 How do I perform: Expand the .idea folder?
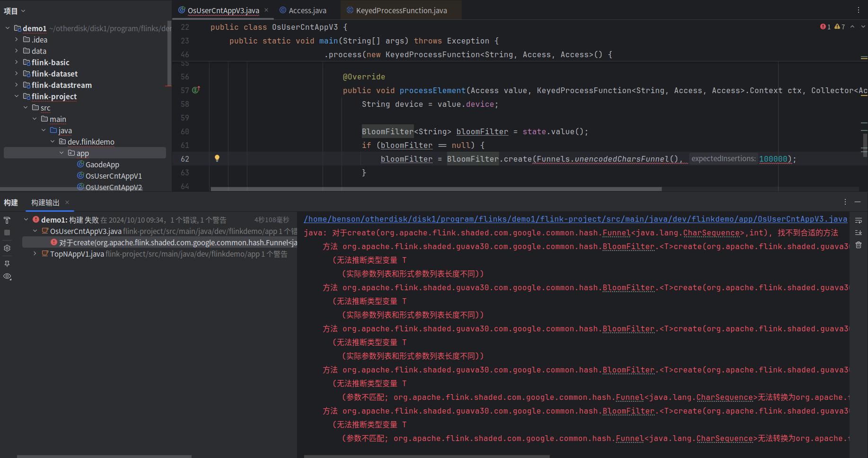tap(17, 39)
